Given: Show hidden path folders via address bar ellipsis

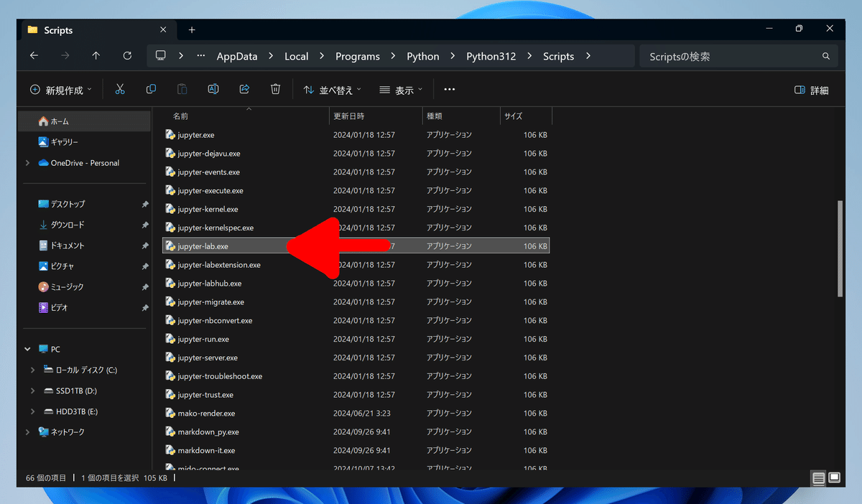Looking at the screenshot, I should [200, 56].
